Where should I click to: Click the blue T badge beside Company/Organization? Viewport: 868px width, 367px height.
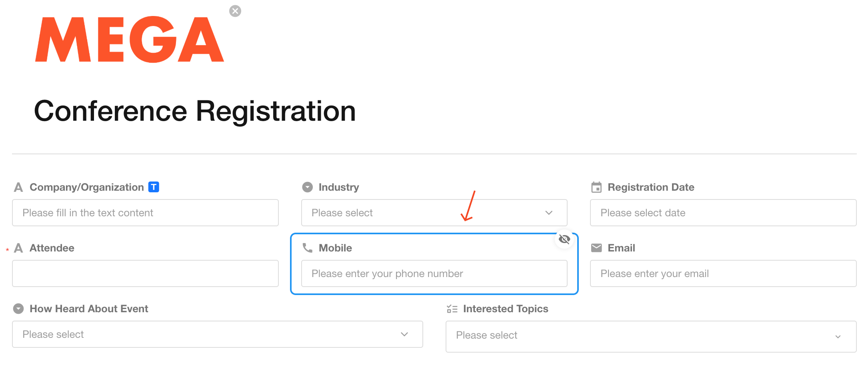point(154,187)
